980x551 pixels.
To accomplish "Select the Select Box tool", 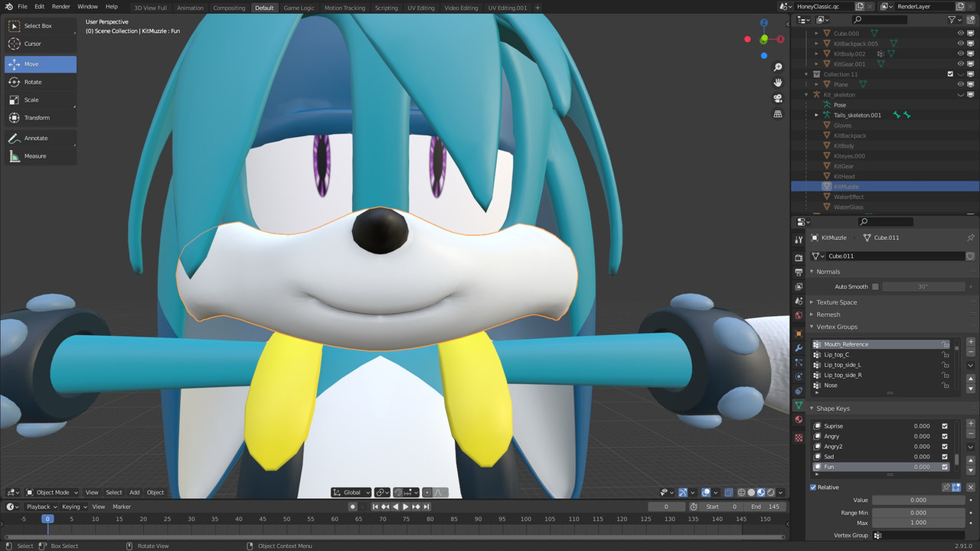I will (40, 25).
